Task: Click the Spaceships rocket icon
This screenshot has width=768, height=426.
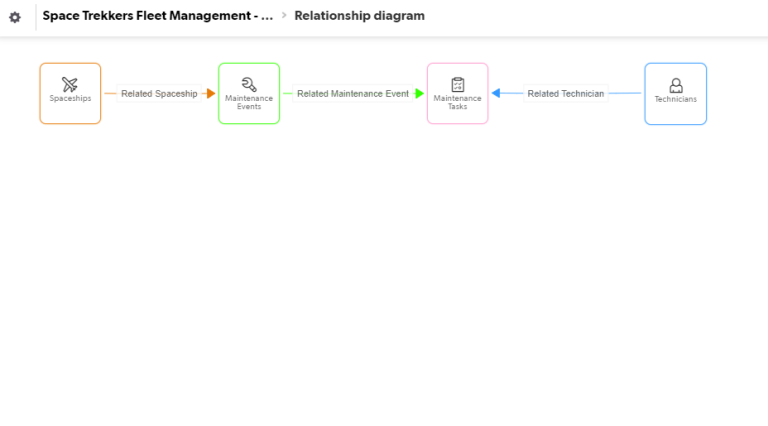Action: tap(70, 85)
